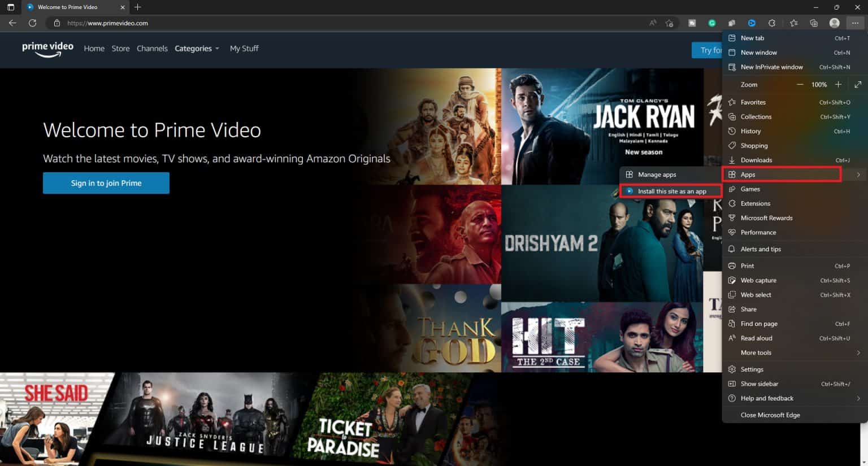The height and width of the screenshot is (466, 868).
Task: Open Favorites via the star toolbar icon
Action: [793, 23]
